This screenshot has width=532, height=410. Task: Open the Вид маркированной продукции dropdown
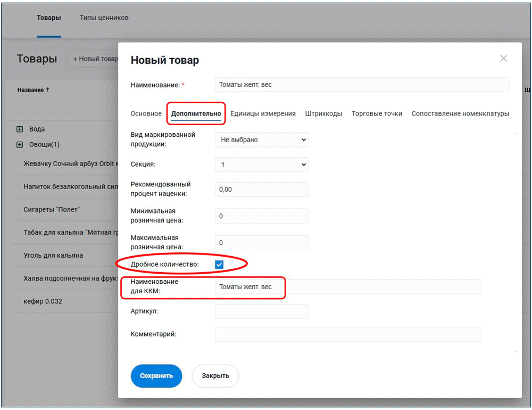261,140
